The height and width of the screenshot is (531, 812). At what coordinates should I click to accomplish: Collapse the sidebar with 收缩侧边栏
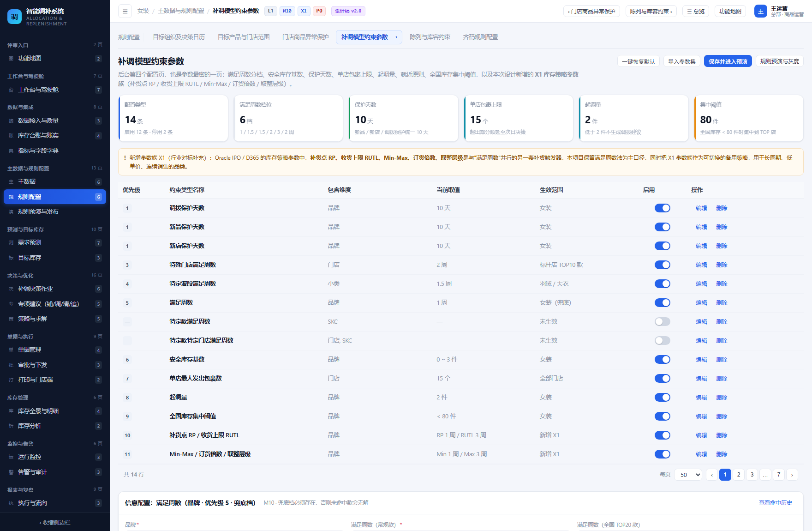point(55,523)
